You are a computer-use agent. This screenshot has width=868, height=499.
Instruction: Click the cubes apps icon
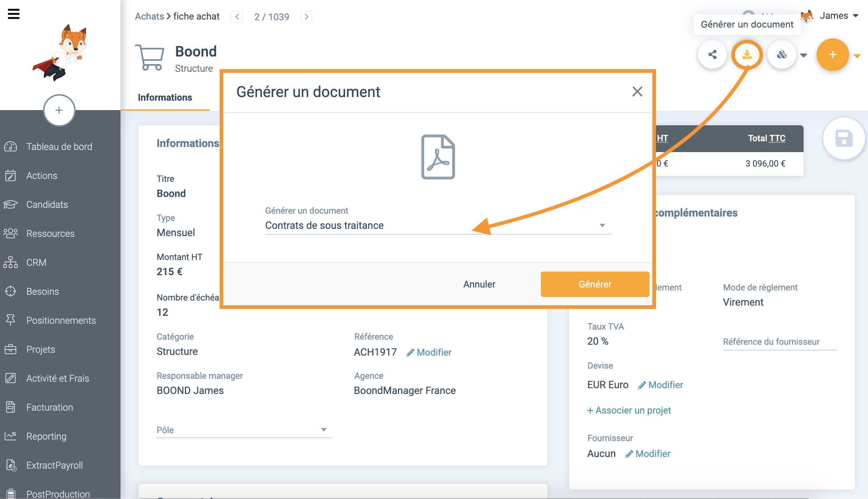point(782,55)
